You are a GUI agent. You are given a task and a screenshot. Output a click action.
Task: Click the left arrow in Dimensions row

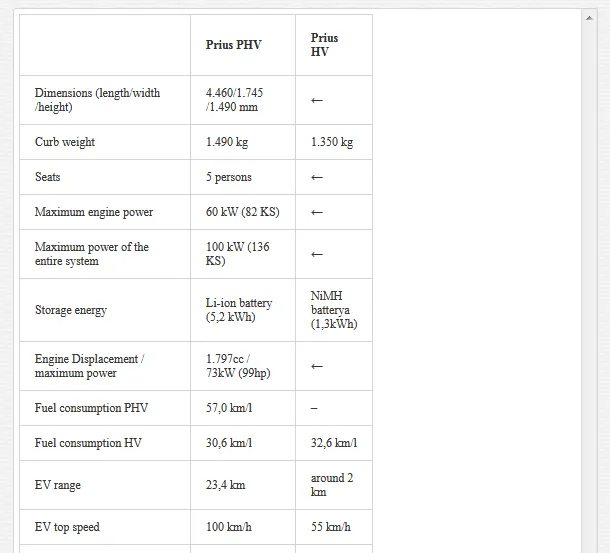(x=317, y=100)
